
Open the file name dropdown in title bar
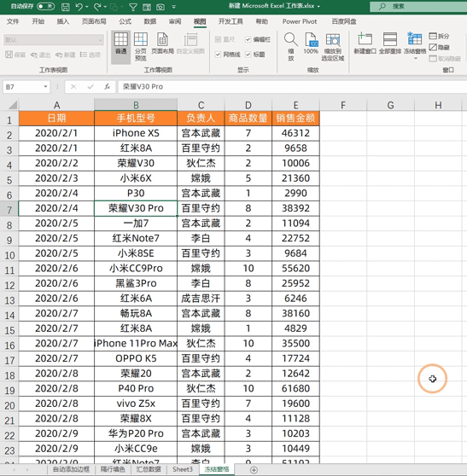click(x=318, y=6)
